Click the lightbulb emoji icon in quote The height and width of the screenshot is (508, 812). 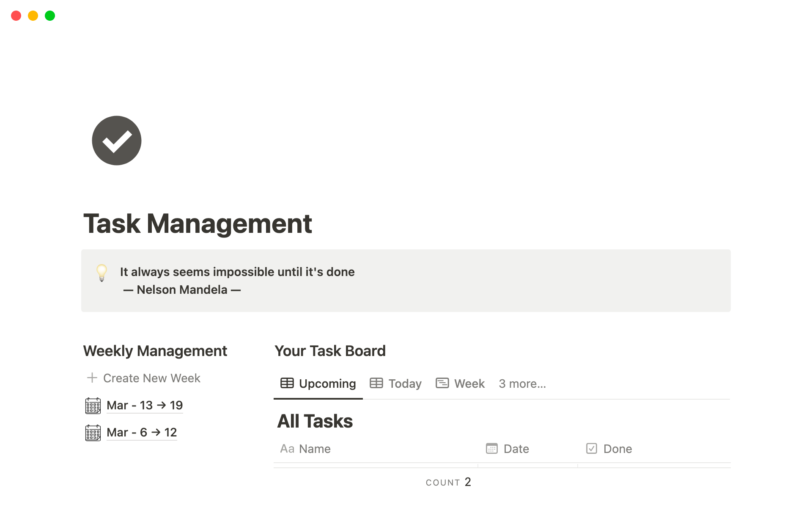102,271
